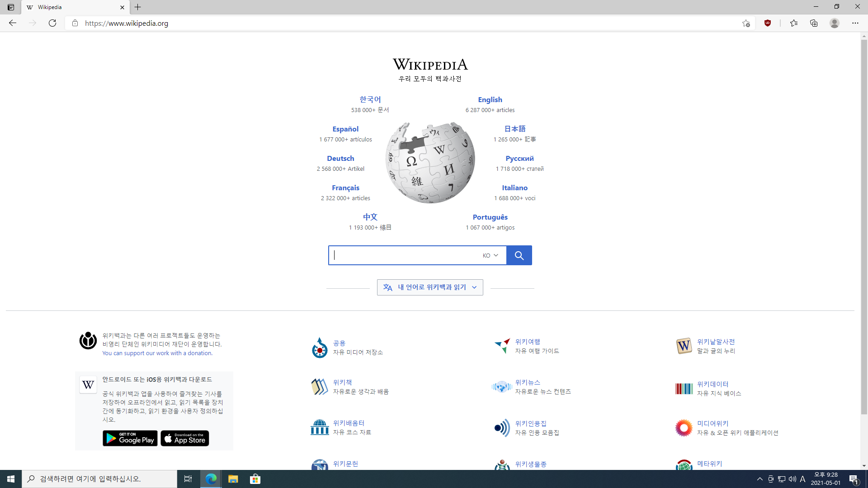The height and width of the screenshot is (488, 868).
Task: Open the Windows Start menu
Action: pyautogui.click(x=11, y=479)
